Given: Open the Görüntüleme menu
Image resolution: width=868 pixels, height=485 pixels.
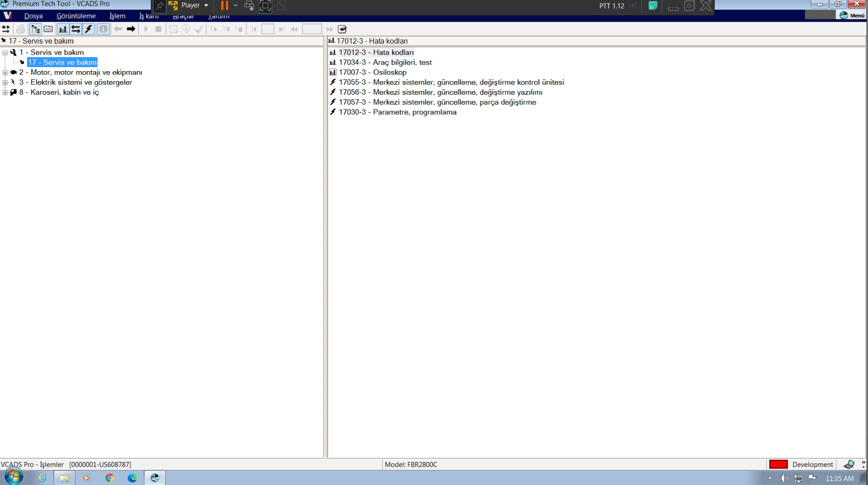Looking at the screenshot, I should [x=76, y=16].
